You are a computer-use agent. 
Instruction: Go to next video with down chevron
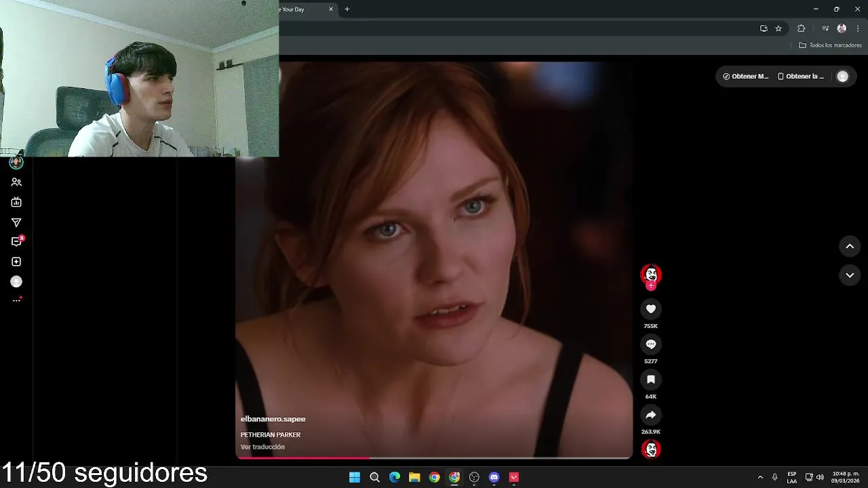pos(850,275)
